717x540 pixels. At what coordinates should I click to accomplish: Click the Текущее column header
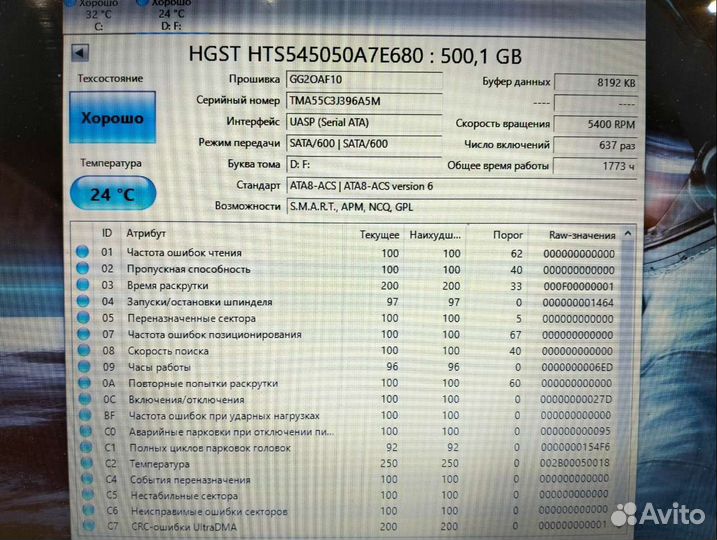click(x=380, y=235)
